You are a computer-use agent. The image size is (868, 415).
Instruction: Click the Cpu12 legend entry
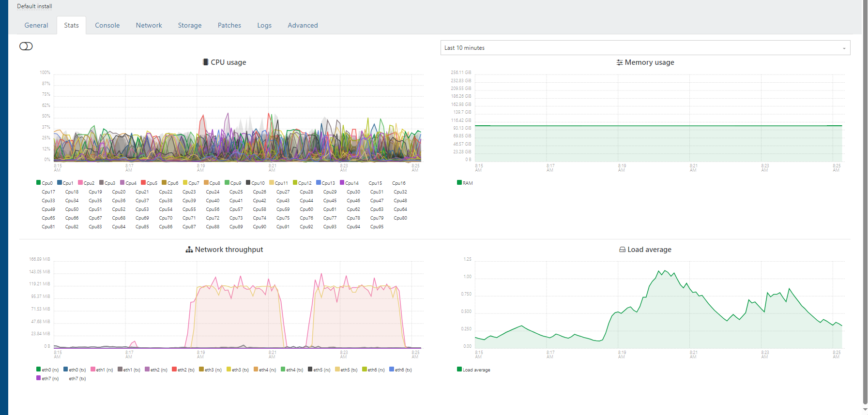(302, 183)
